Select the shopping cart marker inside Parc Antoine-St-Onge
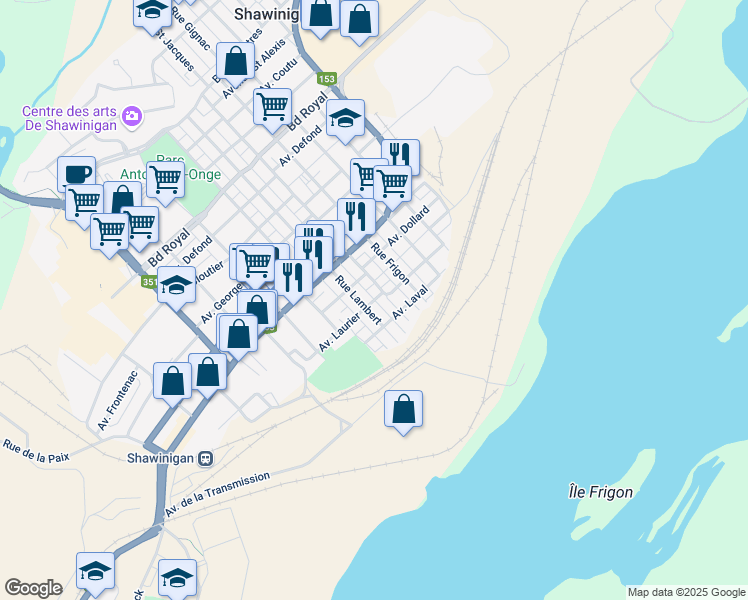 166,182
